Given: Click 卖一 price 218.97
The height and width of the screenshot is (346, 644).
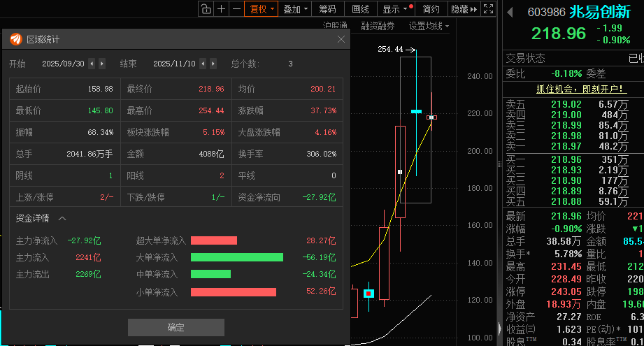Looking at the screenshot, I should pos(566,146).
